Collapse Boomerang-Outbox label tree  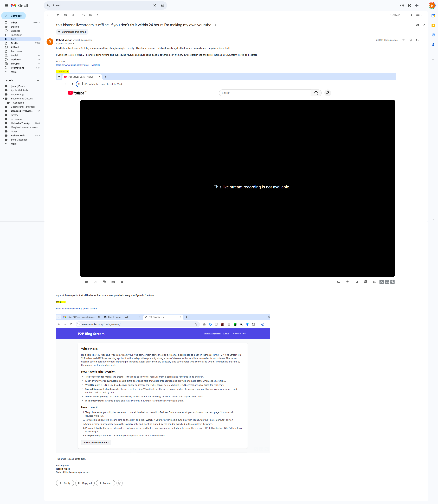(3, 99)
